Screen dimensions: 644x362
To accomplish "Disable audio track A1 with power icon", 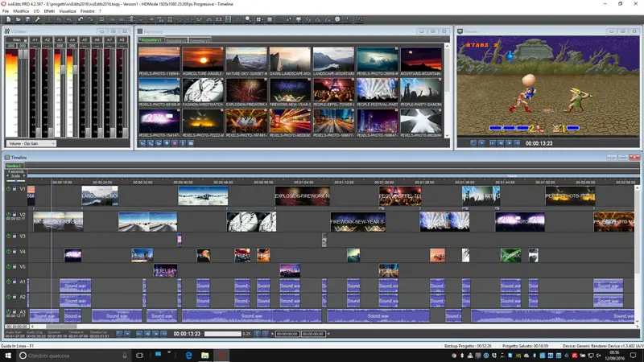I will coord(7,282).
